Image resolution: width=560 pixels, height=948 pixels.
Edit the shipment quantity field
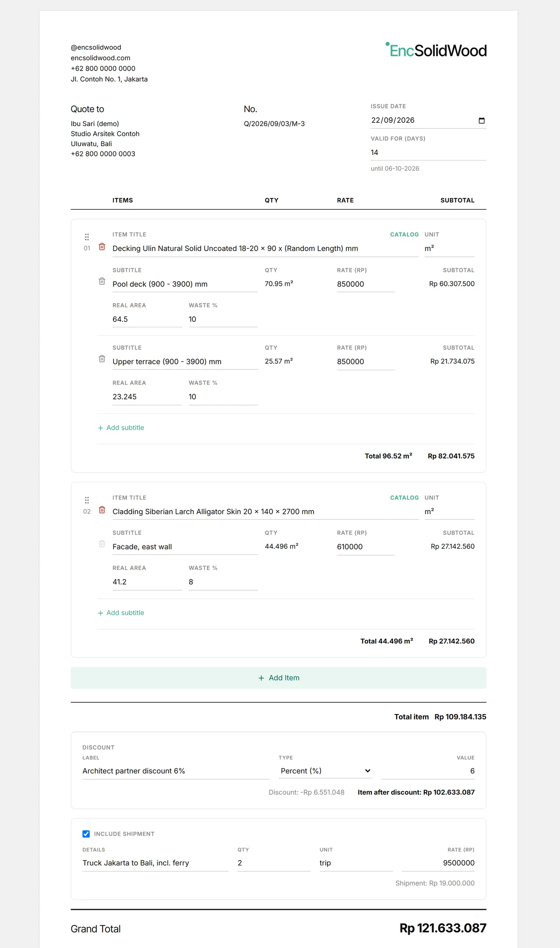274,863
